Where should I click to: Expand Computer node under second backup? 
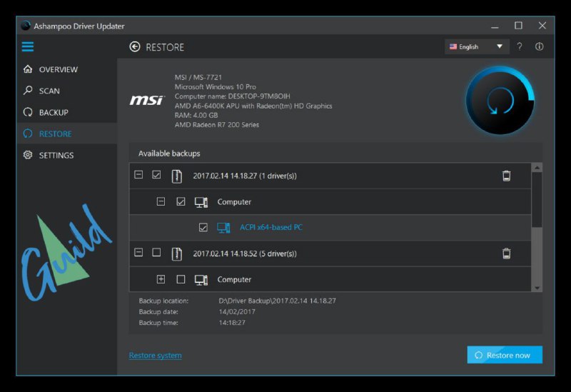161,279
